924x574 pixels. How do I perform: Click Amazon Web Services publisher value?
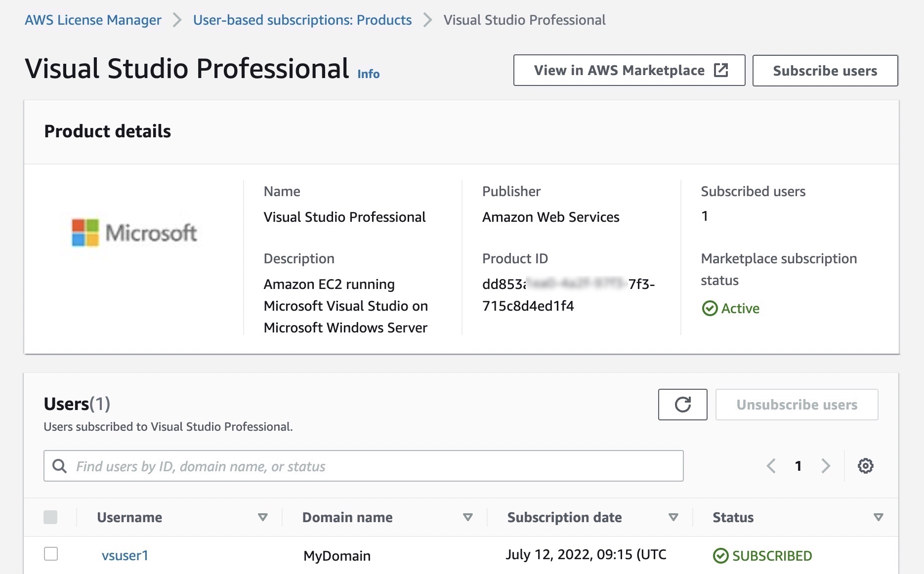click(550, 217)
